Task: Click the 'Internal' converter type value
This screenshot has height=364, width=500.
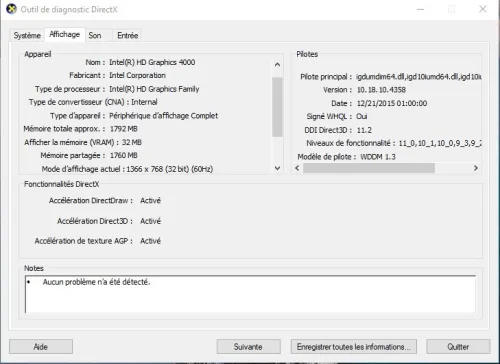Action: point(144,102)
